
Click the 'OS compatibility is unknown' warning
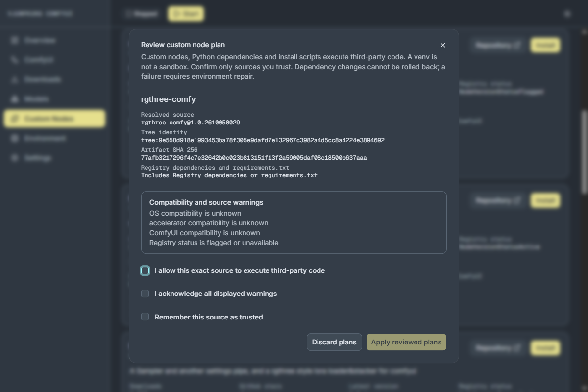coord(195,213)
